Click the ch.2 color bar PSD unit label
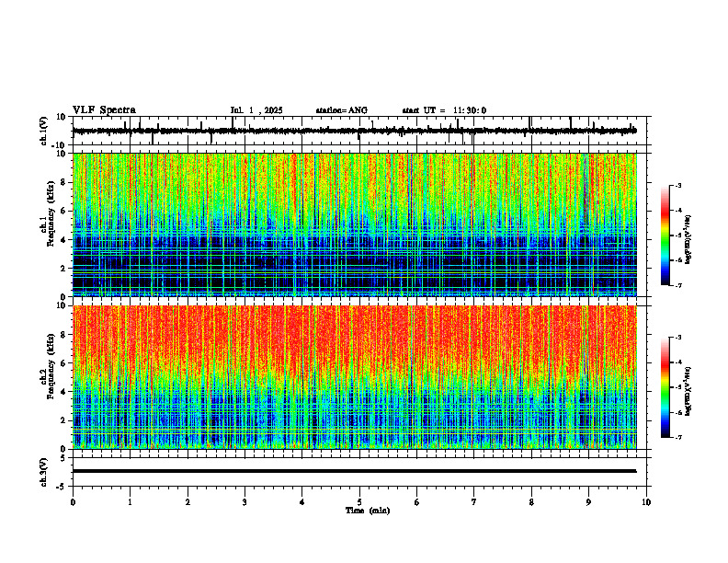728x563 pixels. click(688, 390)
